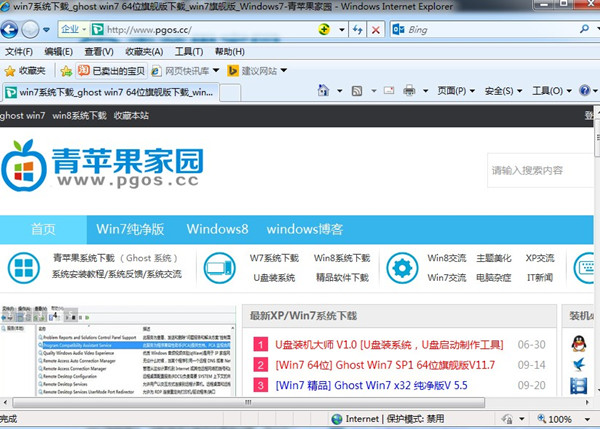This screenshot has height=429, width=600.
Task: Click the 收藏本站 top link
Action: pyautogui.click(x=131, y=116)
